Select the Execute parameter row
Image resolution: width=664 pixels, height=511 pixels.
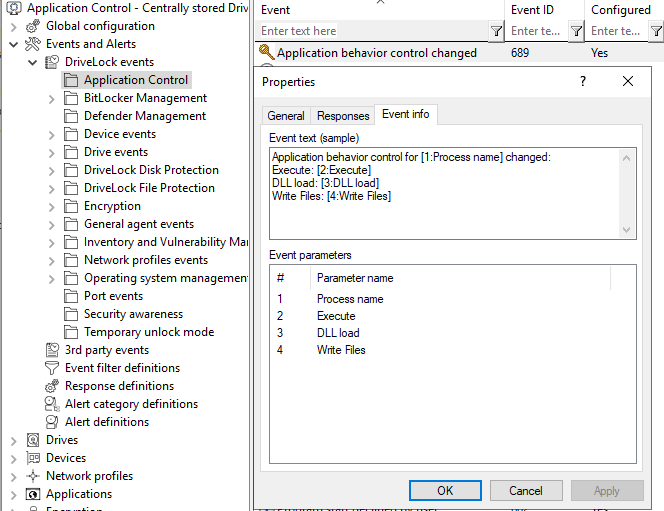[x=452, y=316]
